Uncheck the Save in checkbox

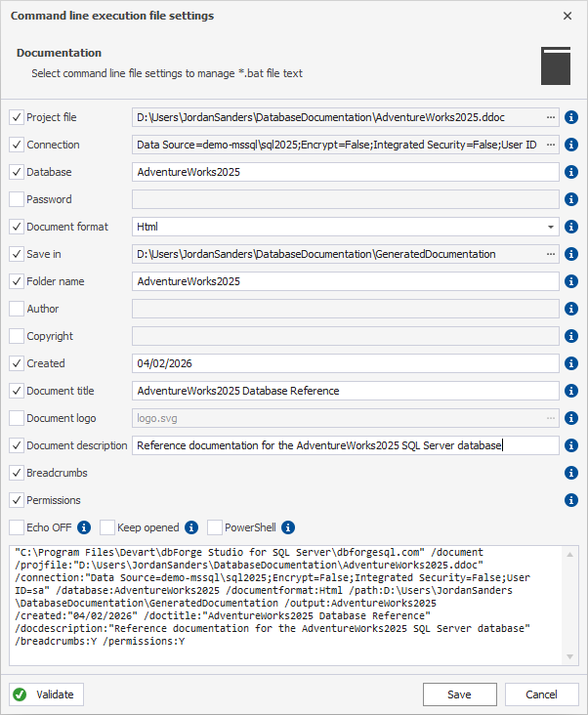pyautogui.click(x=17, y=254)
